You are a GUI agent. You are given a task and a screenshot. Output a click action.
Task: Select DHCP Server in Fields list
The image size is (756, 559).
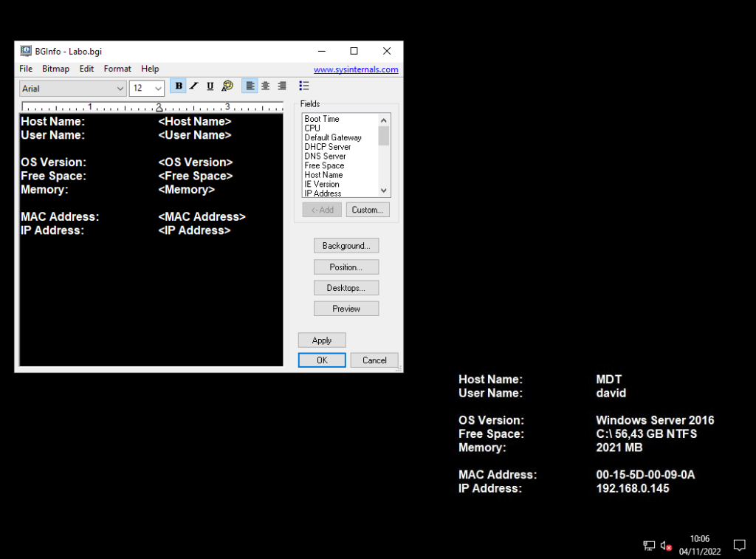327,147
